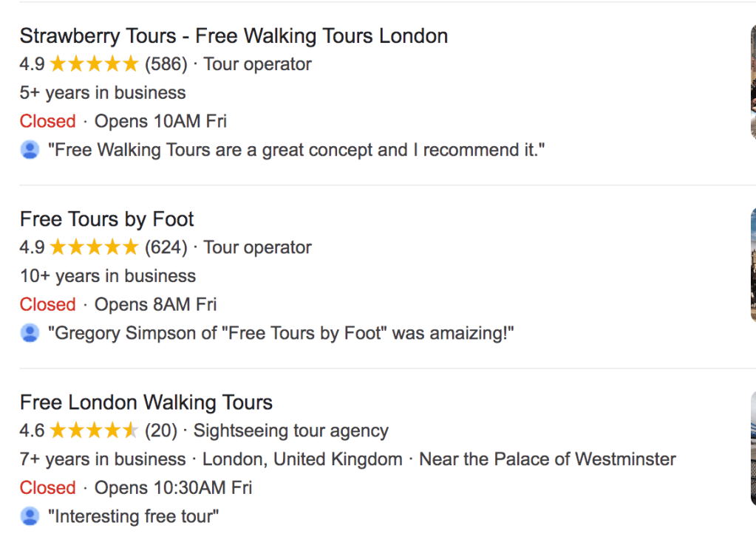Open the Free Tours by Foot thumbnail
This screenshot has width=756, height=542.
(x=752, y=264)
